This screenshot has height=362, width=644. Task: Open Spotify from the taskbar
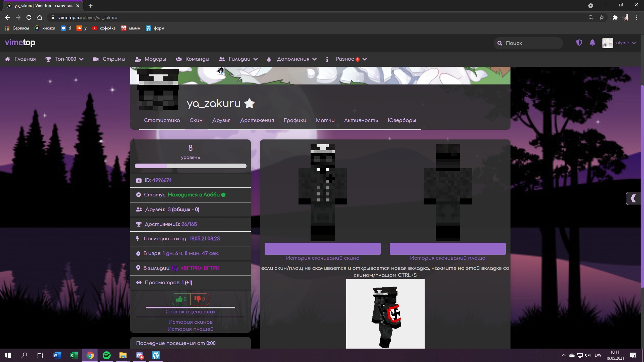coord(107,355)
